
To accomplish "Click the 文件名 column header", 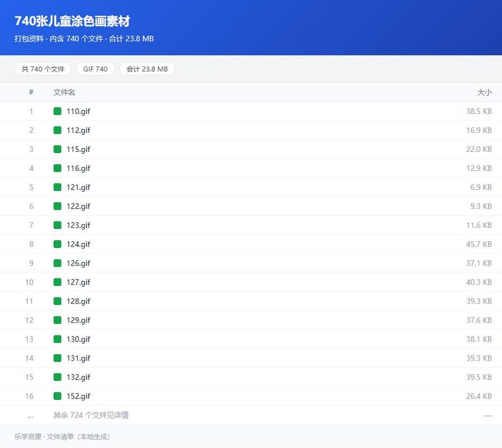I will [64, 92].
